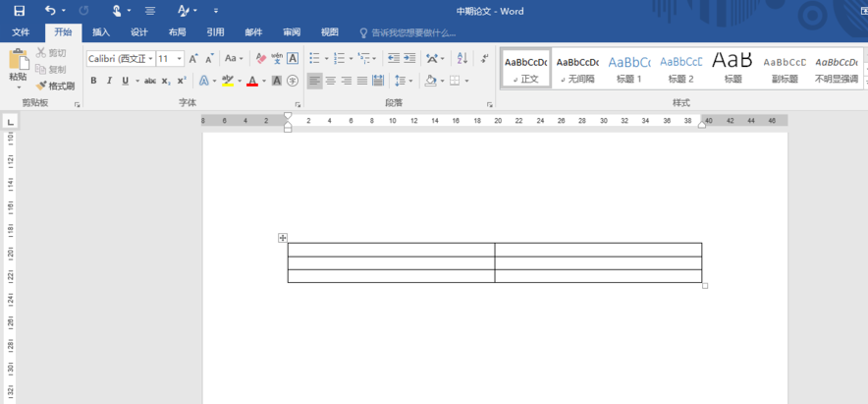The height and width of the screenshot is (404, 868).
Task: Apply the 标题 1 heading style
Action: (x=628, y=67)
